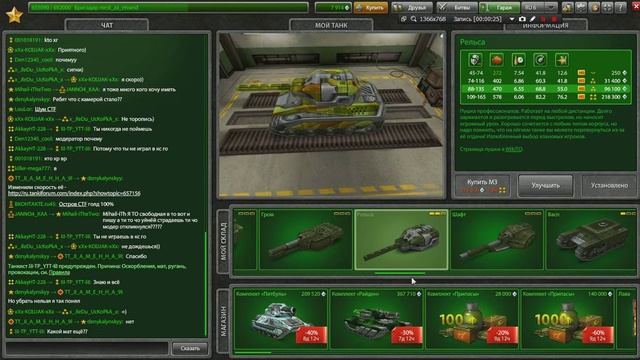Image resolution: width=640 pixels, height=360 pixels.
Task: Click the experience progress bar at top
Action: pyautogui.click(x=169, y=7)
